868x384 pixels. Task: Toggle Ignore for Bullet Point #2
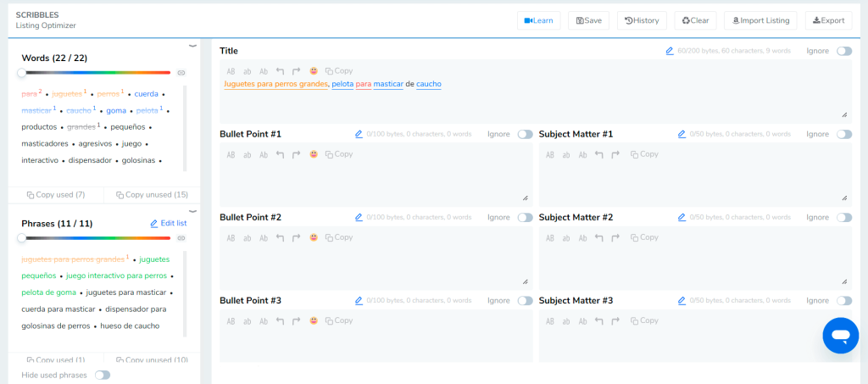point(525,218)
